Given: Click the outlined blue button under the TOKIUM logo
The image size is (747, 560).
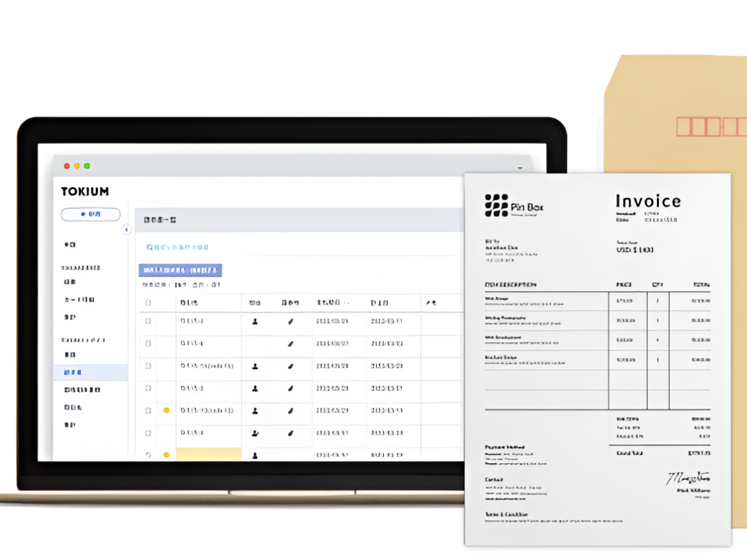Looking at the screenshot, I should 91,214.
